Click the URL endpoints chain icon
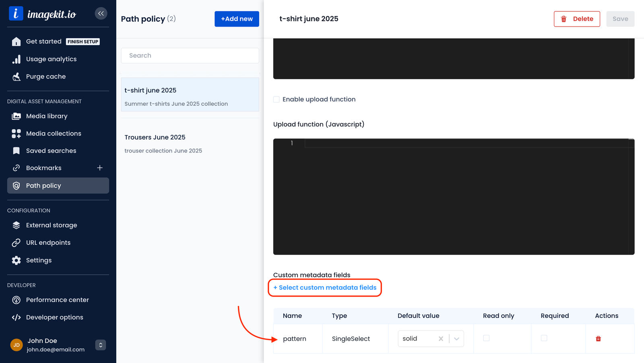This screenshot has height=363, width=644. point(16,243)
